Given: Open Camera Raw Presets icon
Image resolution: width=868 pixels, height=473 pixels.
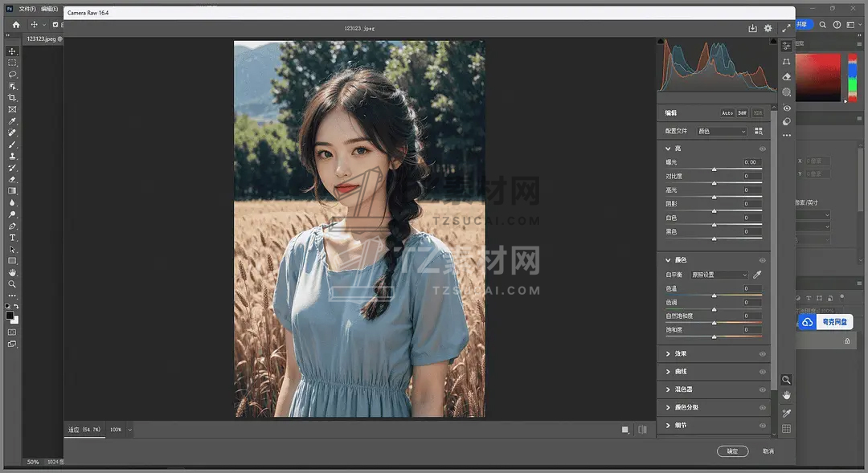Looking at the screenshot, I should coord(786,121).
